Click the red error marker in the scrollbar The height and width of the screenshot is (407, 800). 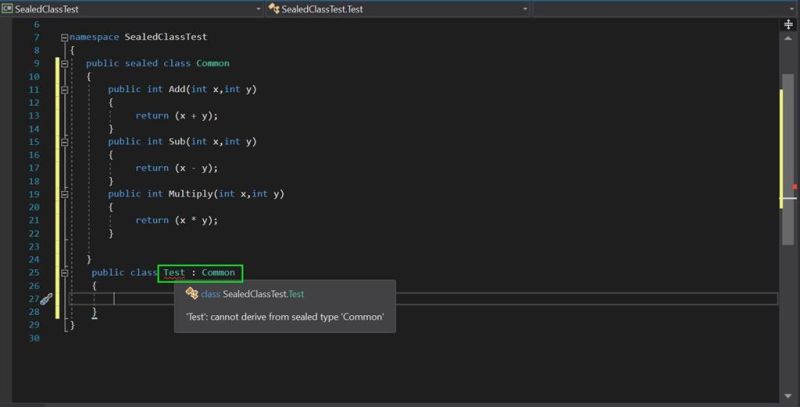pyautogui.click(x=795, y=187)
